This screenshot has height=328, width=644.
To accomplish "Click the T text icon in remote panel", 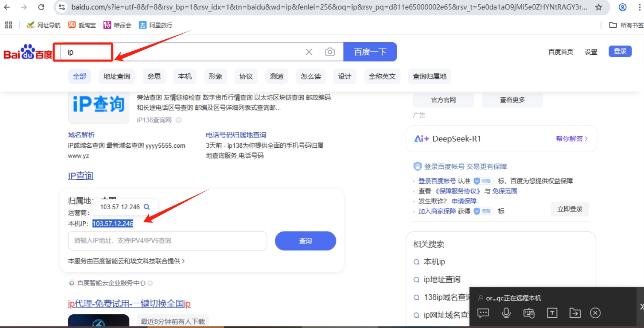I will (552, 313).
